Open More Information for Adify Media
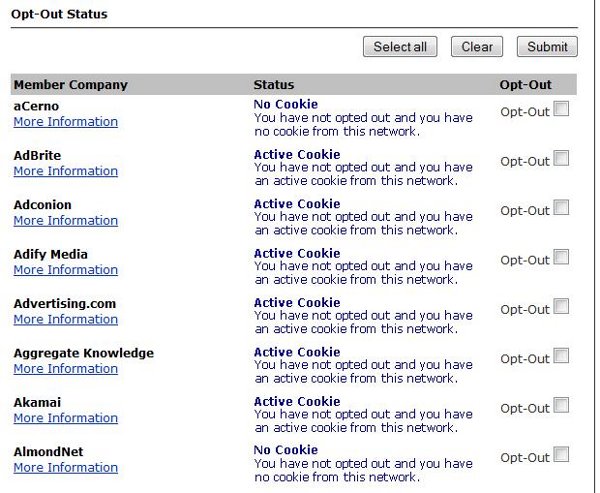This screenshot has width=600, height=493. point(65,270)
